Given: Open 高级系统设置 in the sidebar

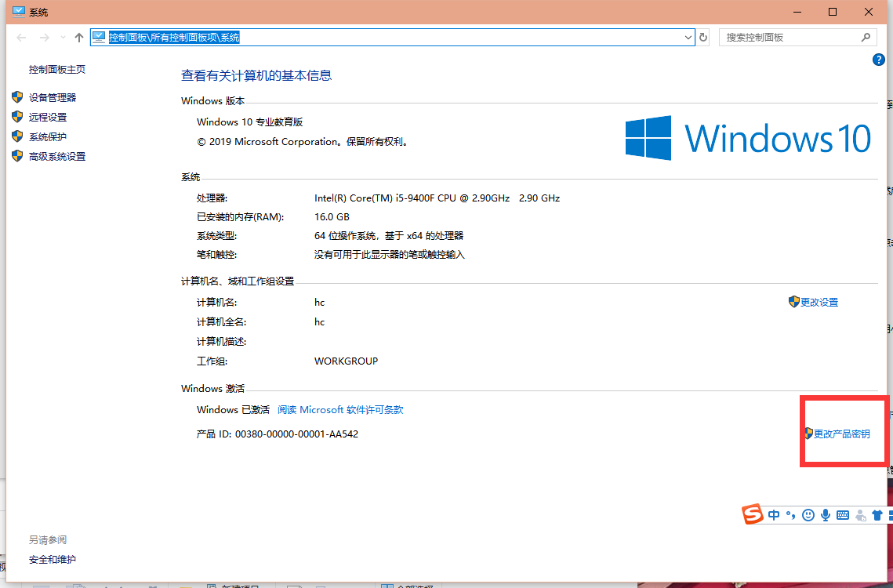Looking at the screenshot, I should (57, 156).
